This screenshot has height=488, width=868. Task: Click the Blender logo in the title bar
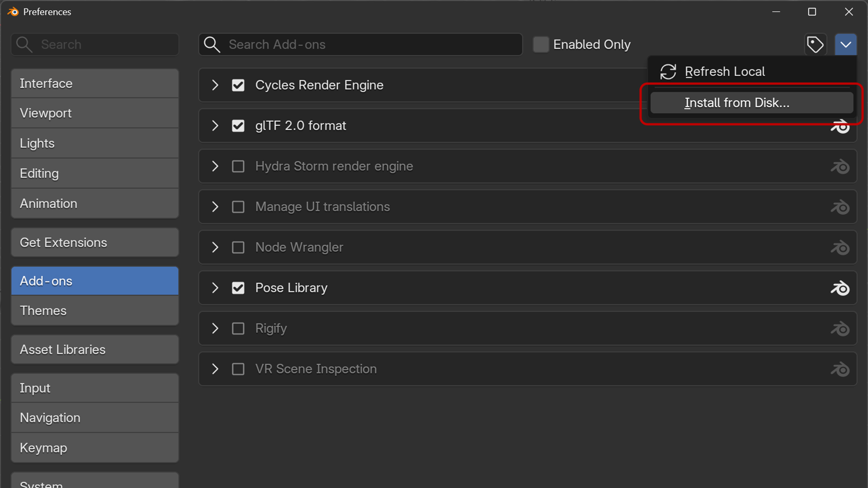(x=13, y=12)
